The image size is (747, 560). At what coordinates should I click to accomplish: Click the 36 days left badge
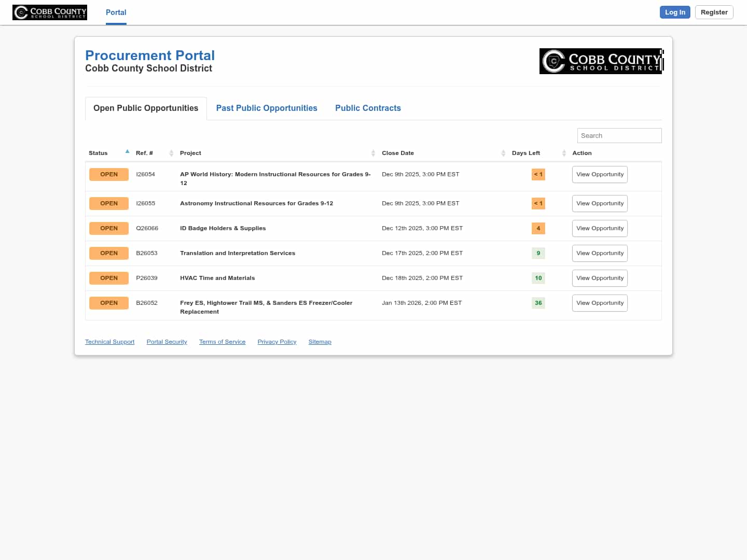(x=538, y=303)
